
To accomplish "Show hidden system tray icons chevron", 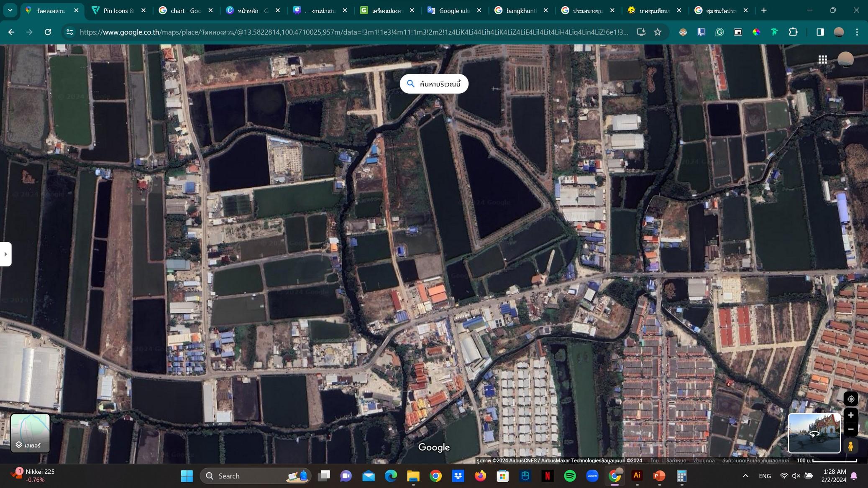I will pos(745,476).
